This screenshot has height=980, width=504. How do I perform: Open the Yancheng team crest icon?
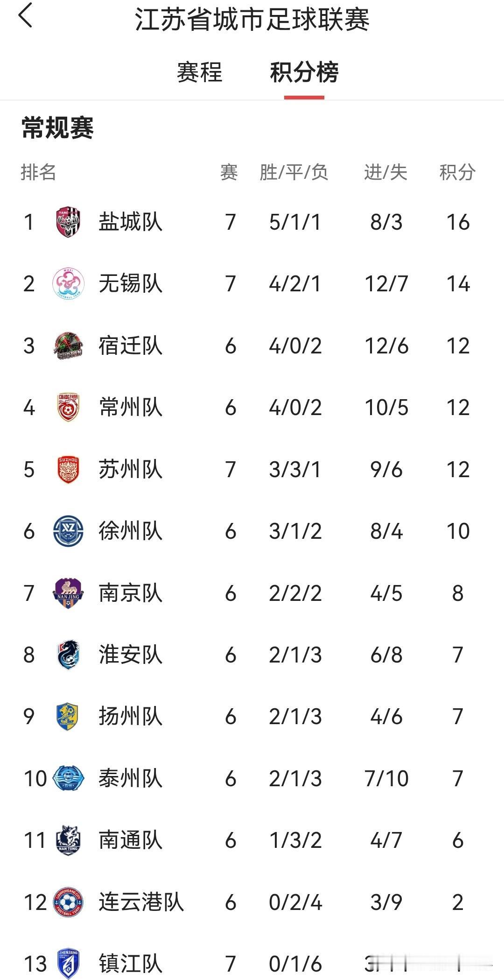coord(68,222)
